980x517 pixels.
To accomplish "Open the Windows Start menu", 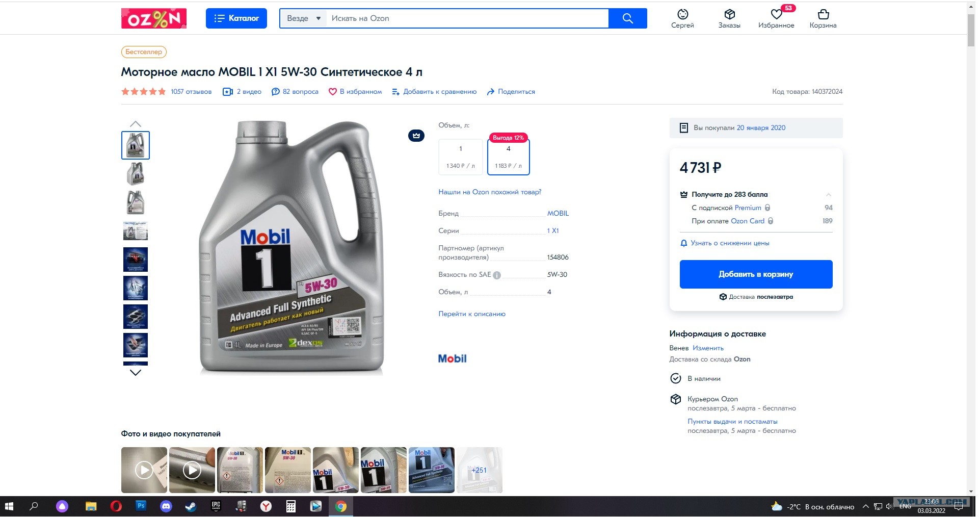I will (x=9, y=507).
